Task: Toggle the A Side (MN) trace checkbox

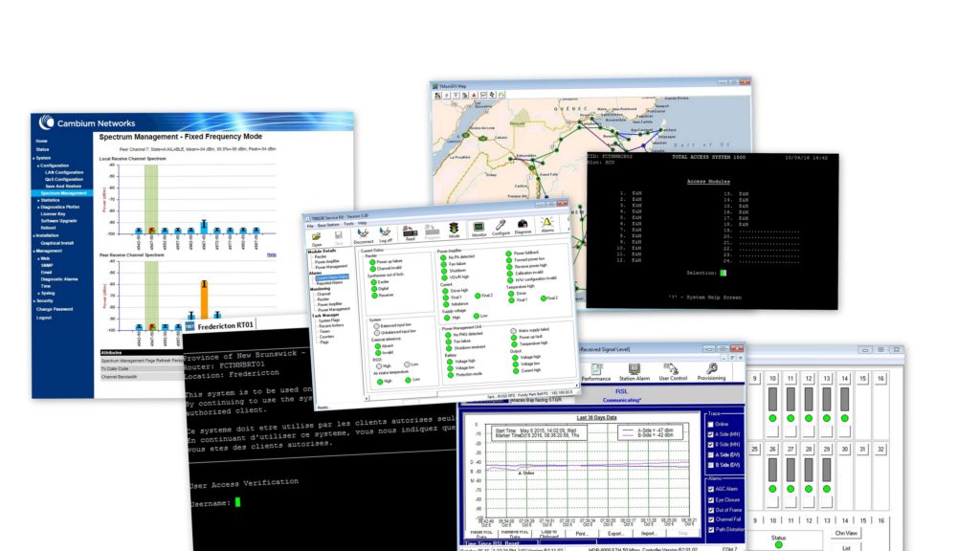Action: (711, 434)
